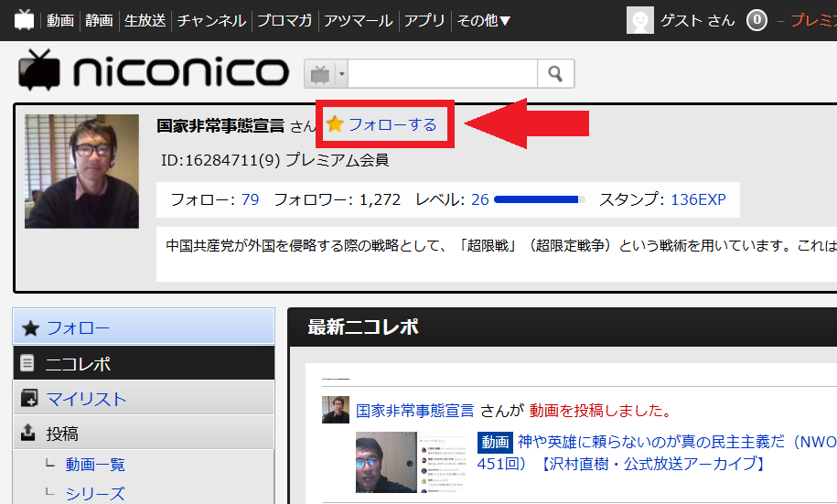Click the 最新ニコレポ header
Screen dimensions: 837x504
(363, 327)
